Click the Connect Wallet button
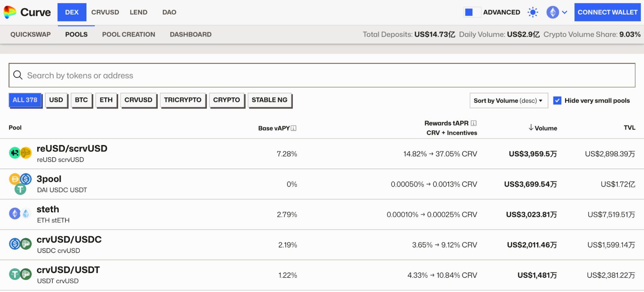 (x=607, y=12)
